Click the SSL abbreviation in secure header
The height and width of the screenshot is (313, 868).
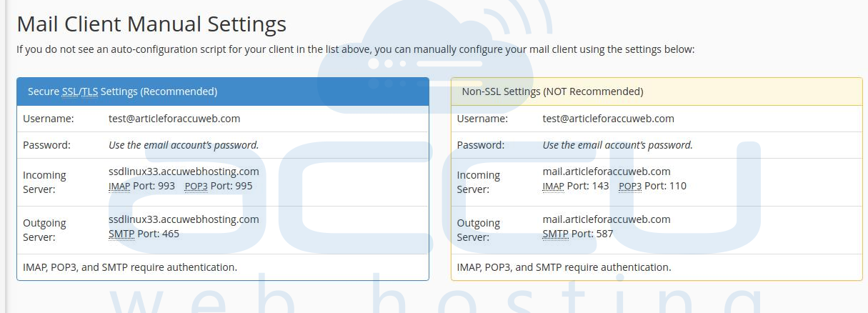pos(70,91)
